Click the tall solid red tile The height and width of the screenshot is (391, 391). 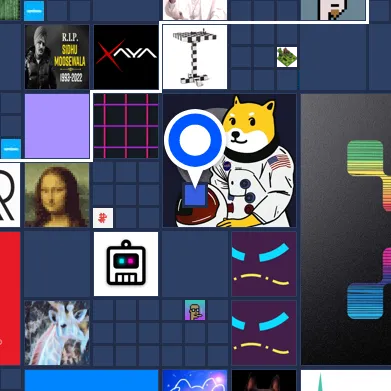pyautogui.click(x=10, y=298)
